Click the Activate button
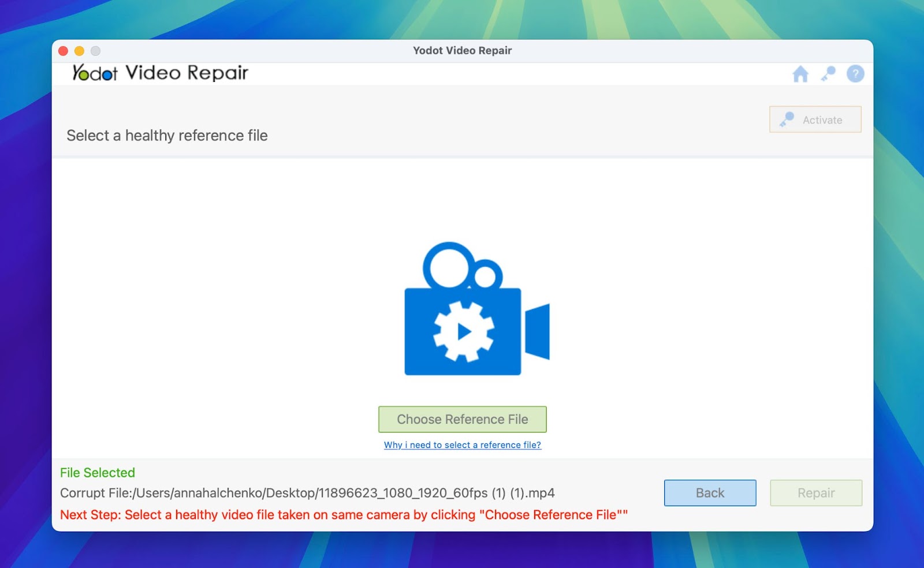 pyautogui.click(x=815, y=119)
